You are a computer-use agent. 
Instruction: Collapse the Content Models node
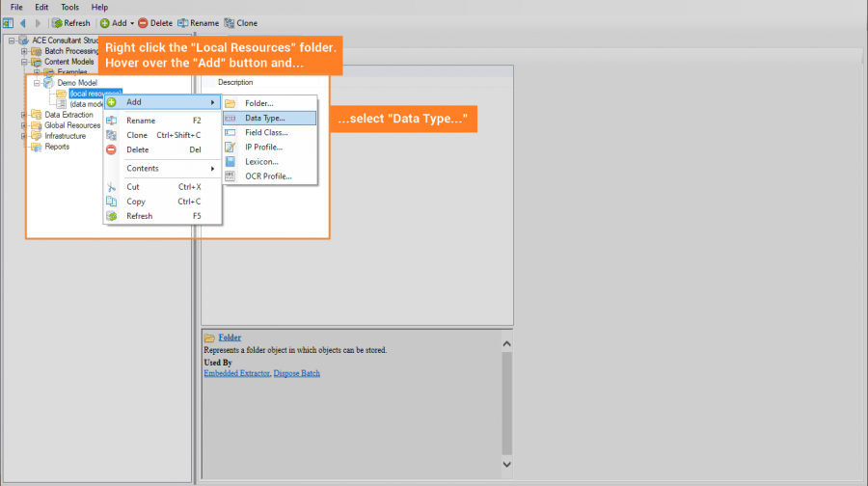(24, 62)
